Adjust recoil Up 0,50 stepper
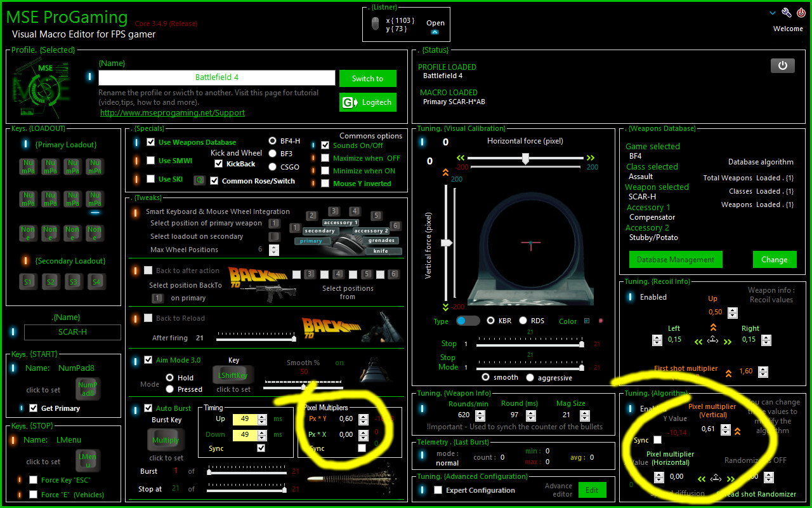 pos(733,312)
